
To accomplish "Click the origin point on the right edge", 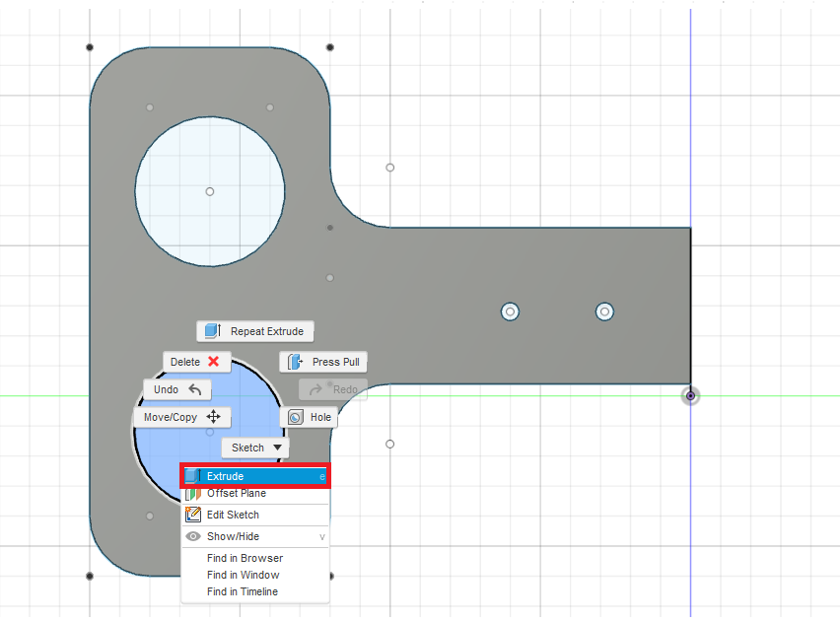I will click(x=689, y=395).
